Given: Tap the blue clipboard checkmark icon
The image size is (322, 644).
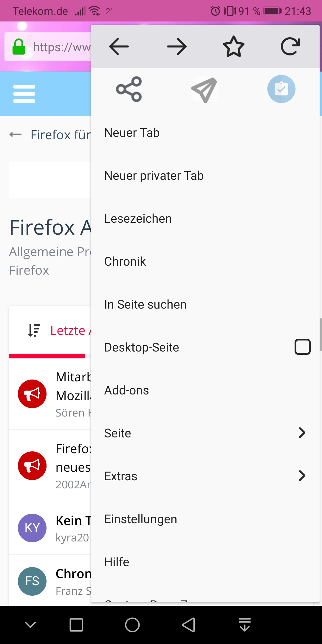Looking at the screenshot, I should click(x=281, y=89).
